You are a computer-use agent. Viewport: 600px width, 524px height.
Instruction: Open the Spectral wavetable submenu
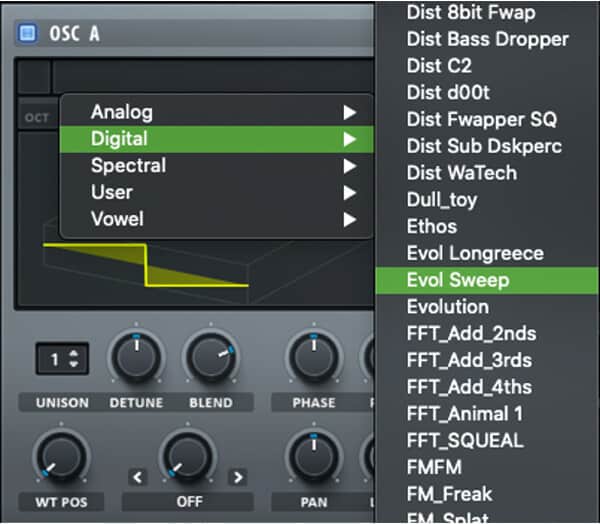(x=217, y=166)
